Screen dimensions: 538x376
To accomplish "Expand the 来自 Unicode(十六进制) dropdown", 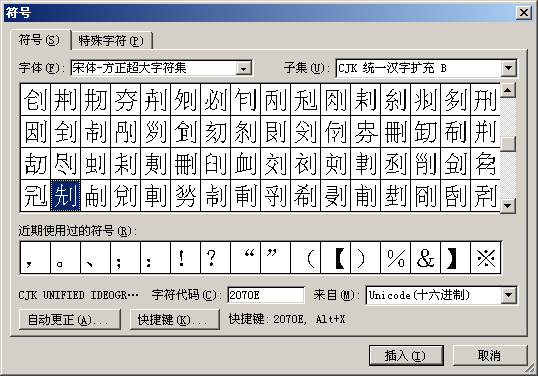I will (509, 295).
